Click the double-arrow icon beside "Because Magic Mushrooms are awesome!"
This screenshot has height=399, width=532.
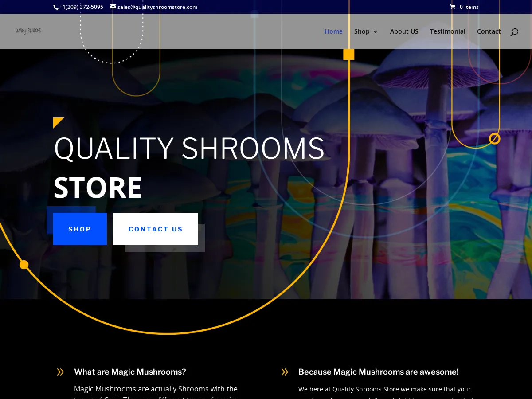pyautogui.click(x=285, y=372)
